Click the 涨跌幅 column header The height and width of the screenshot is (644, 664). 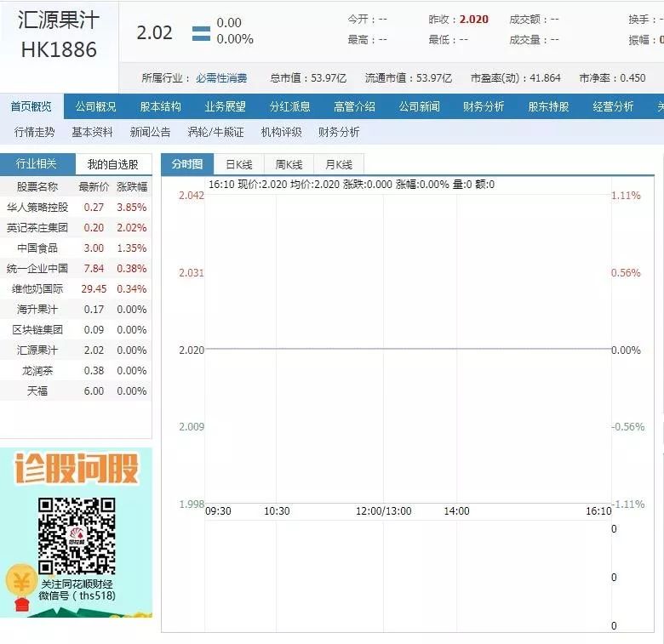click(132, 186)
